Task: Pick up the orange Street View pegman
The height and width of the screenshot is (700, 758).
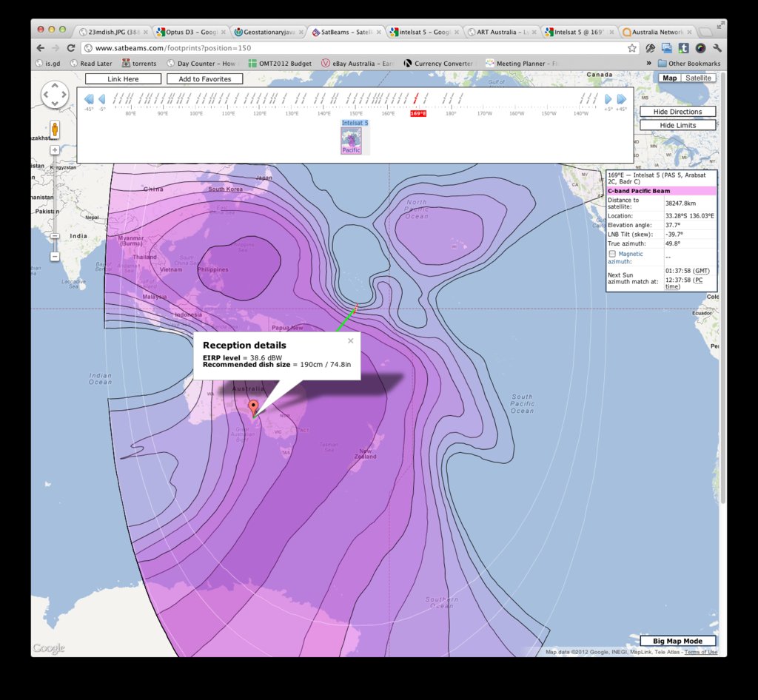Action: click(x=55, y=130)
